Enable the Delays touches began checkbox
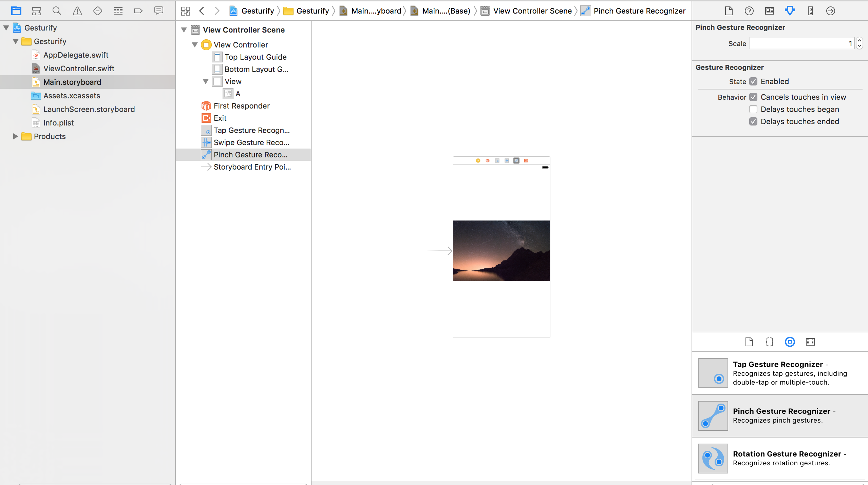This screenshot has width=868, height=485. (x=753, y=109)
